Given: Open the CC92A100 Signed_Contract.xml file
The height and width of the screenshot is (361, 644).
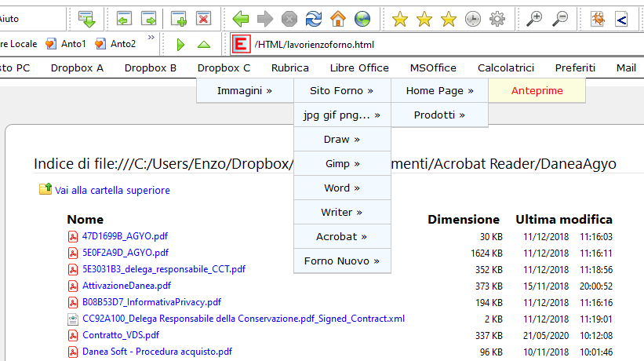Looking at the screenshot, I should [x=243, y=319].
